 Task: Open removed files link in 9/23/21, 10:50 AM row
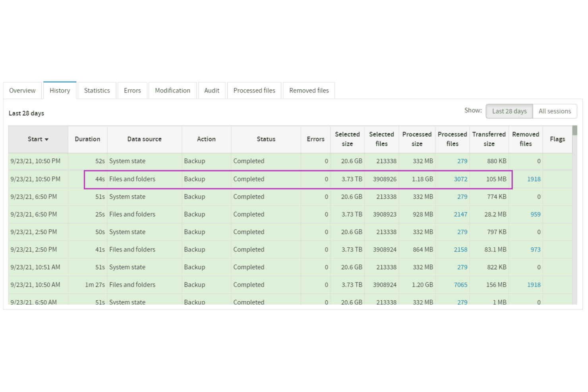click(534, 285)
